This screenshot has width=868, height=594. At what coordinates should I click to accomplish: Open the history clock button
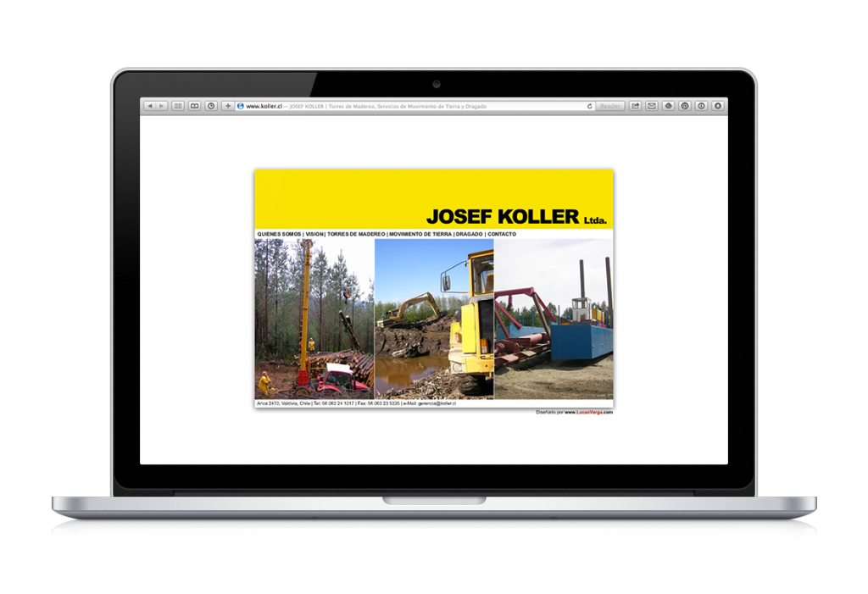coord(211,106)
